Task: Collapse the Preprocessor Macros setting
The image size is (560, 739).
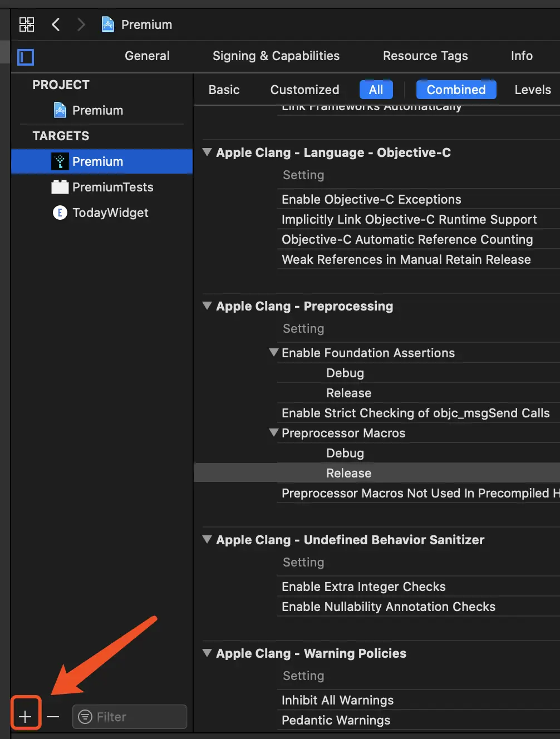Action: tap(273, 432)
